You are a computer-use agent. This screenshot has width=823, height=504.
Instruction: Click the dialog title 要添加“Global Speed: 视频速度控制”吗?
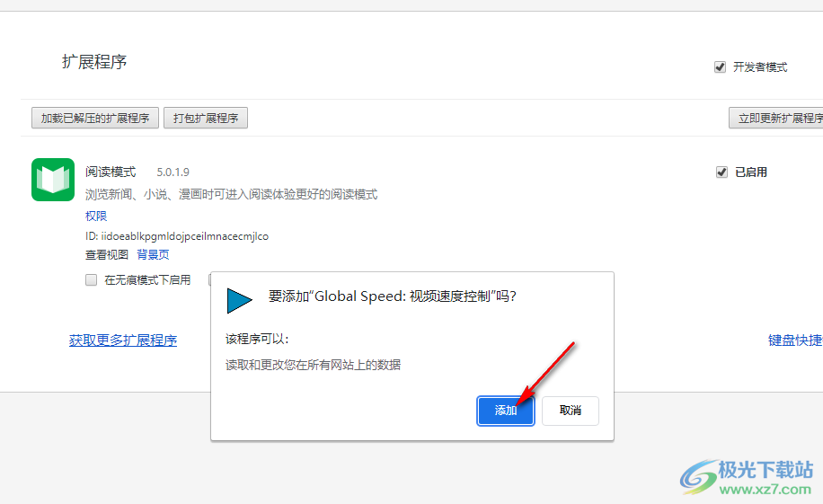click(x=392, y=296)
